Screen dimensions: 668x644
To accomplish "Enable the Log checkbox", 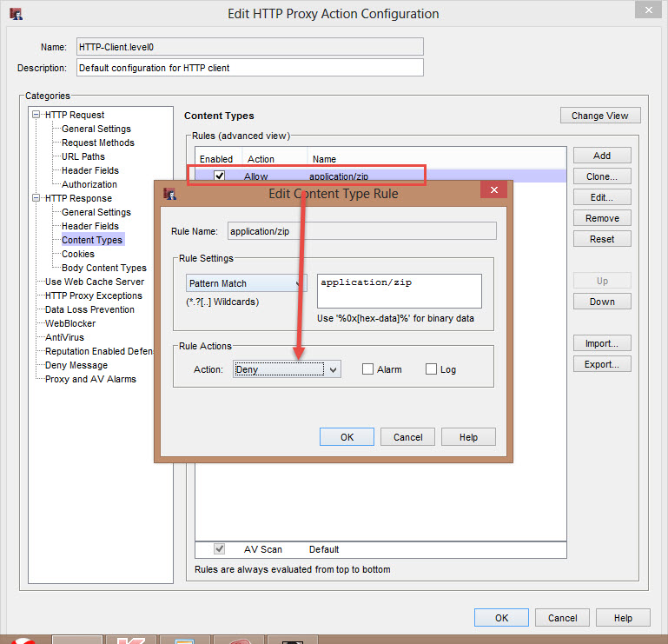I will (x=431, y=369).
